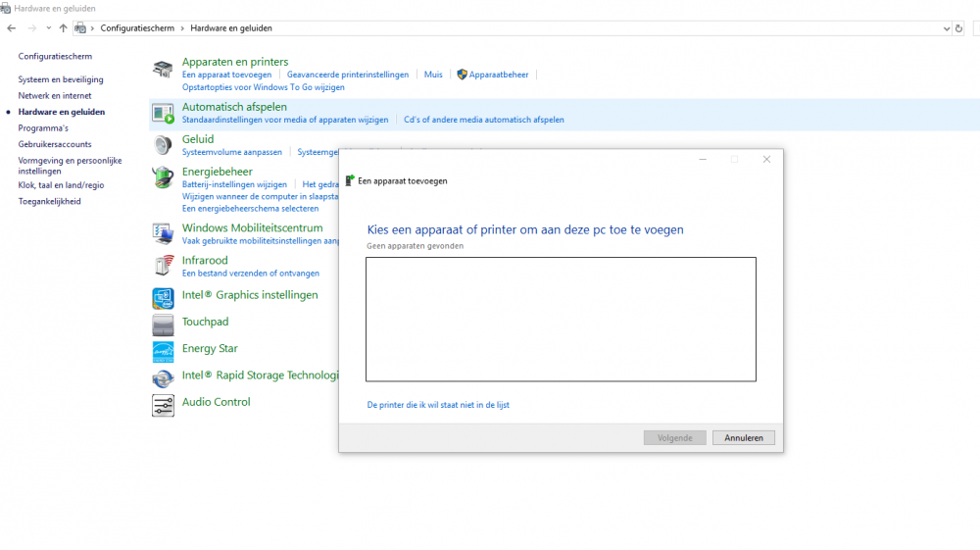980x550 pixels.
Task: Click Systeemvolume aanpassen link
Action: pyautogui.click(x=232, y=152)
